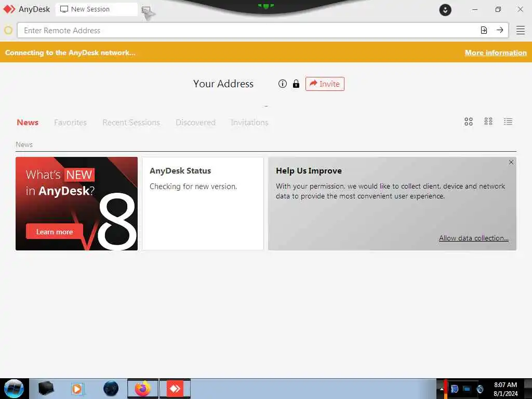
Task: Click the AnyDesk logo icon
Action: tap(9, 9)
